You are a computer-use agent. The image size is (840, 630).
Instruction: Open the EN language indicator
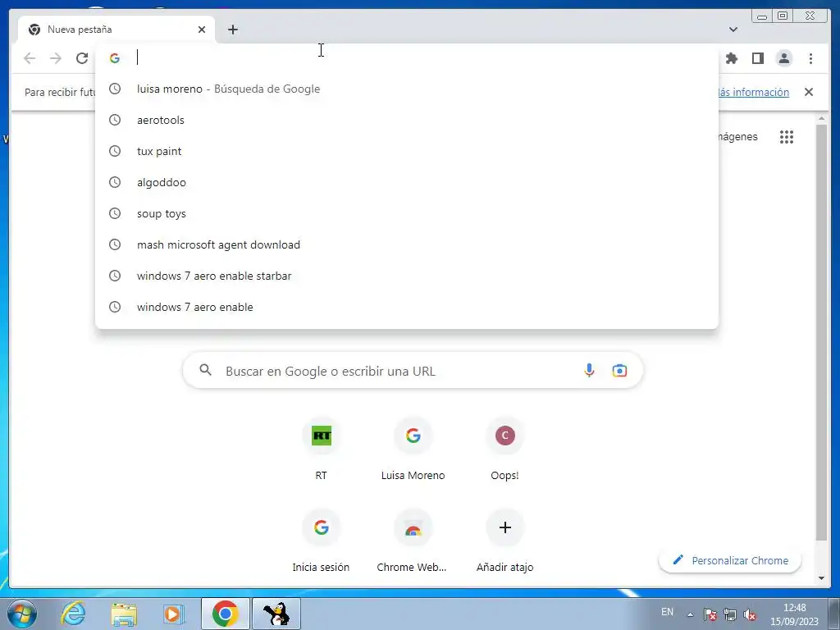click(x=667, y=612)
